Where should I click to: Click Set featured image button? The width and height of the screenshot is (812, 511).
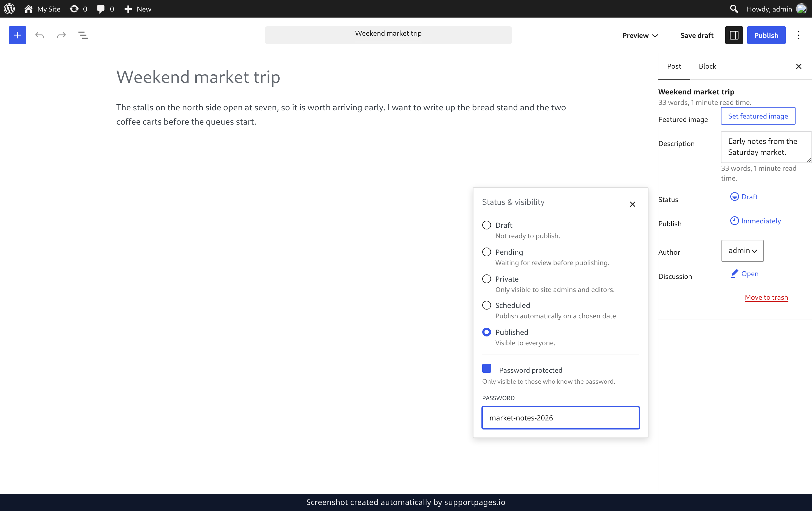tap(758, 116)
